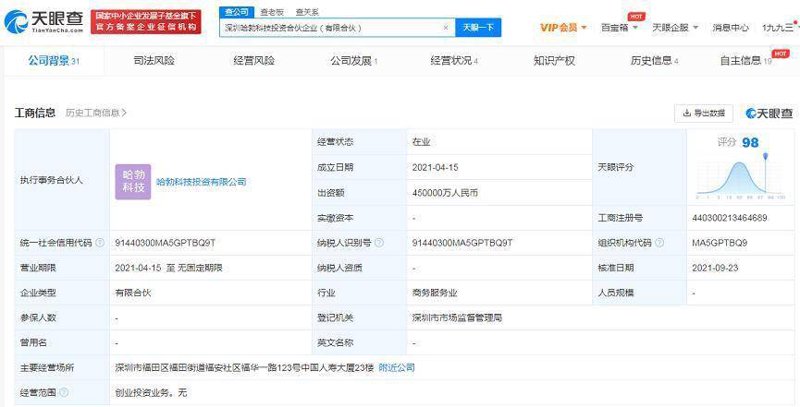Screen dimensions: 800x407
Task: Open the 公司发展 tab
Action: [354, 61]
